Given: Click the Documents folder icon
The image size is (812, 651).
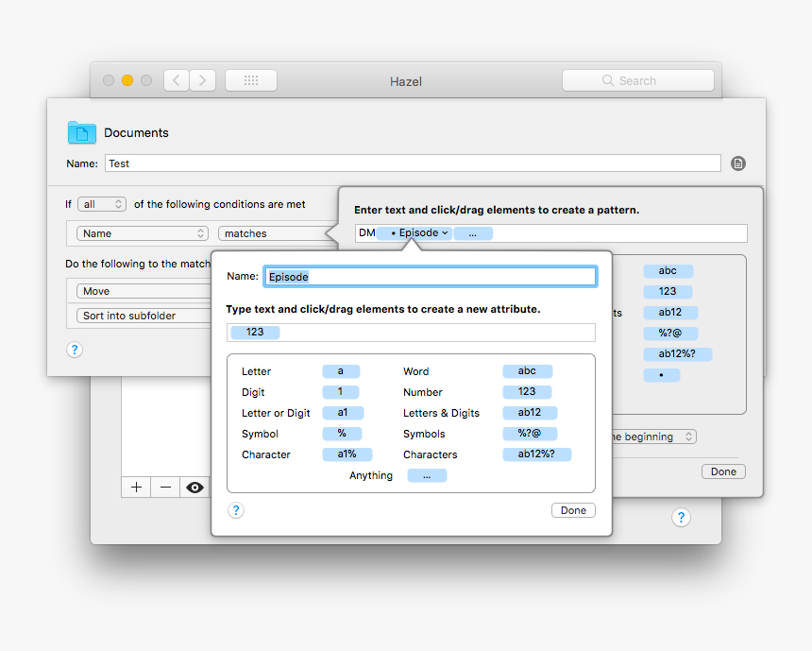Looking at the screenshot, I should click(x=82, y=132).
